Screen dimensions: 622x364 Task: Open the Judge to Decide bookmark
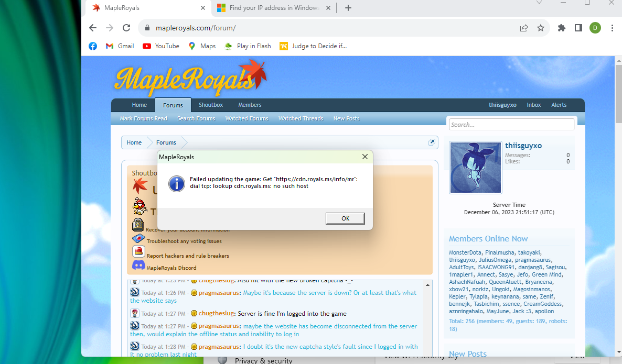tap(314, 46)
